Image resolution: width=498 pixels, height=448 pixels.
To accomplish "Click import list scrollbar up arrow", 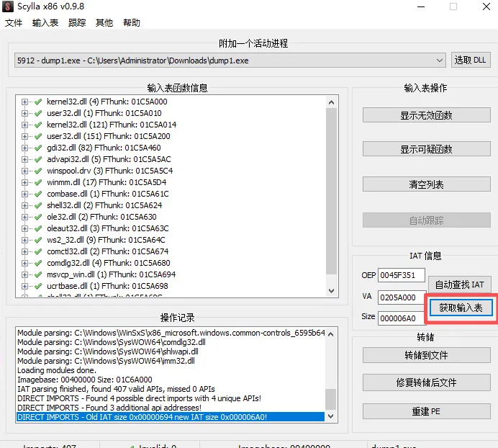I will pyautogui.click(x=331, y=102).
